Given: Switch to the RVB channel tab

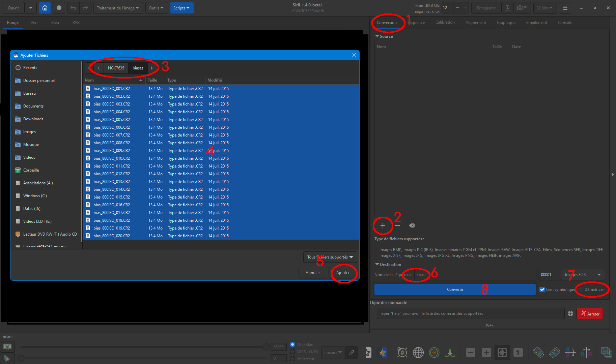Looking at the screenshot, I should (76, 22).
